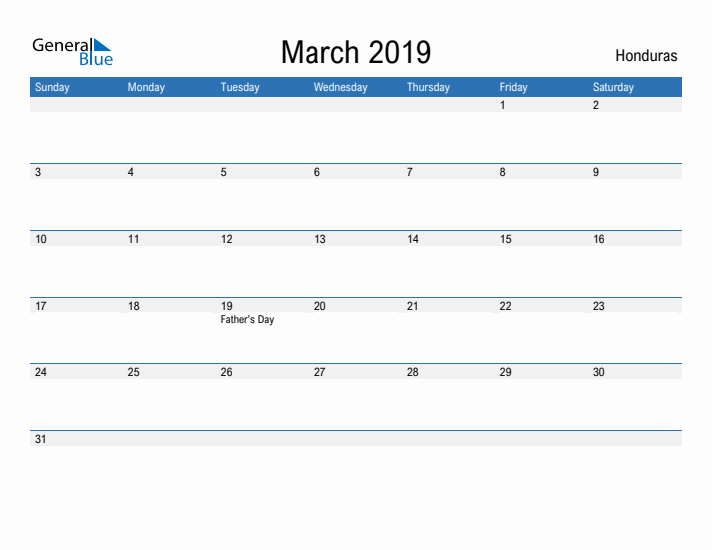Select date 26 on Tuesday
The height and width of the screenshot is (550, 712).
pos(227,372)
